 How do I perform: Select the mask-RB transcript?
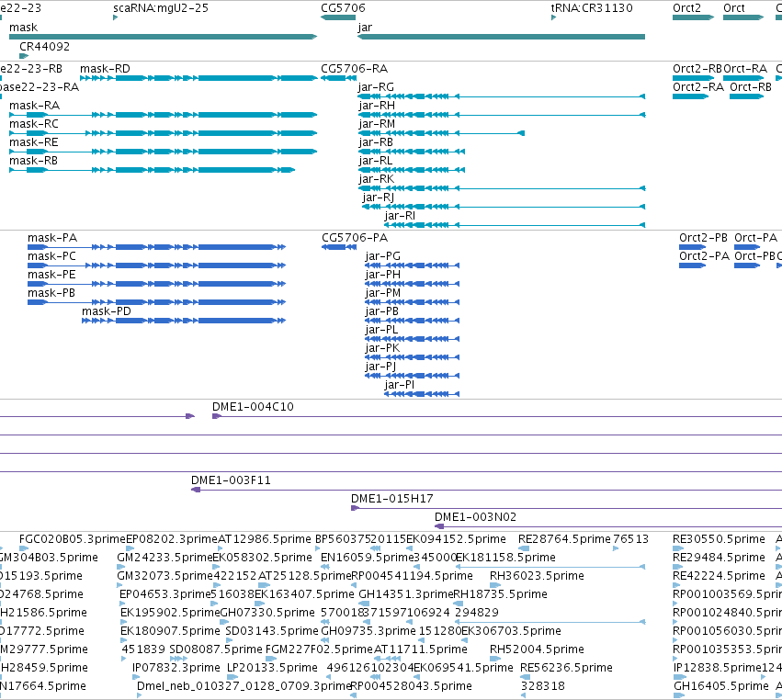153,170
